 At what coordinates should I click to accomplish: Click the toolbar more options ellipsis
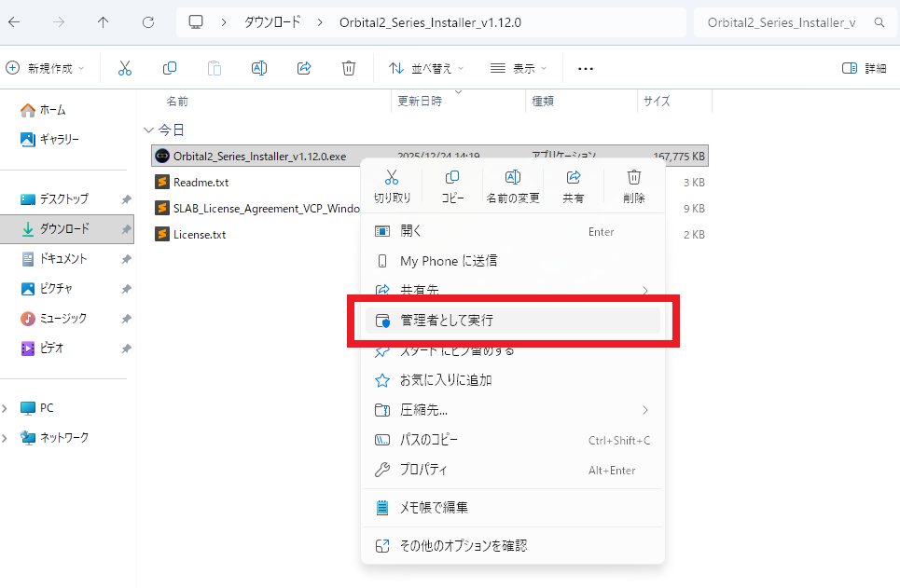[x=586, y=68]
